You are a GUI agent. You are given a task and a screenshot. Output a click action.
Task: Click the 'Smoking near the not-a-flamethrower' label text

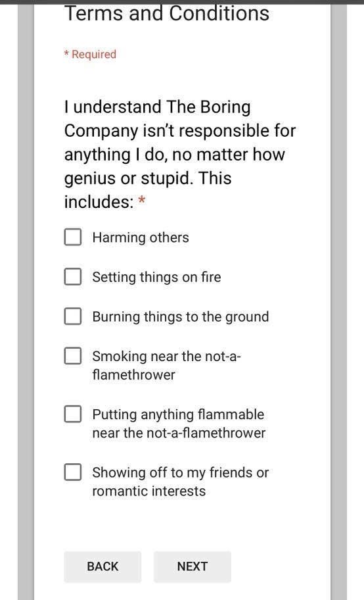[167, 365]
